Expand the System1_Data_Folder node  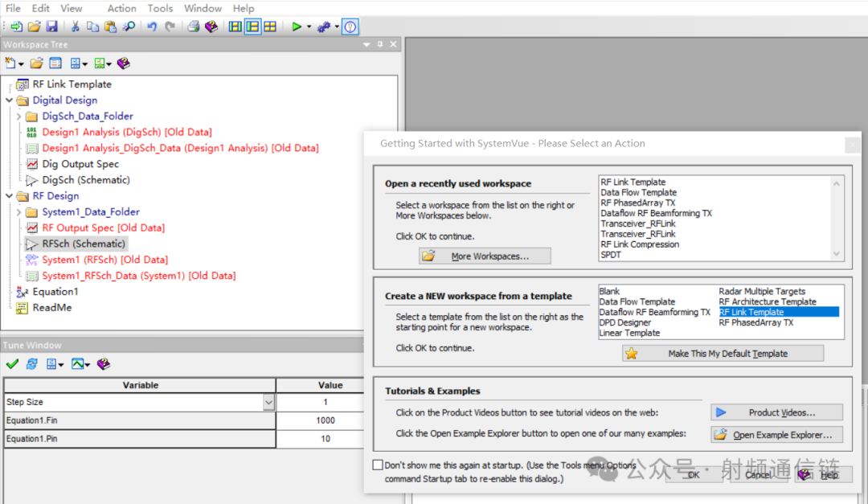(x=18, y=212)
